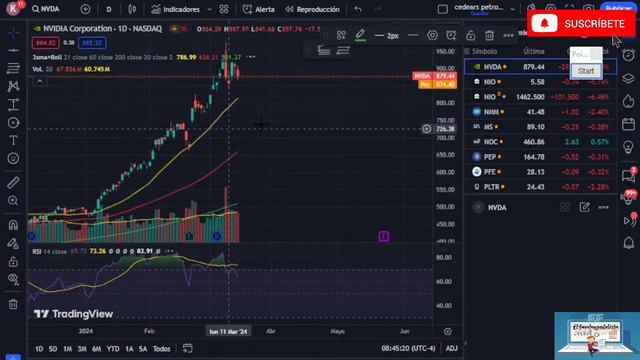The image size is (640, 360).
Task: Select the geometric shapes brush tool
Action: (x=13, y=122)
